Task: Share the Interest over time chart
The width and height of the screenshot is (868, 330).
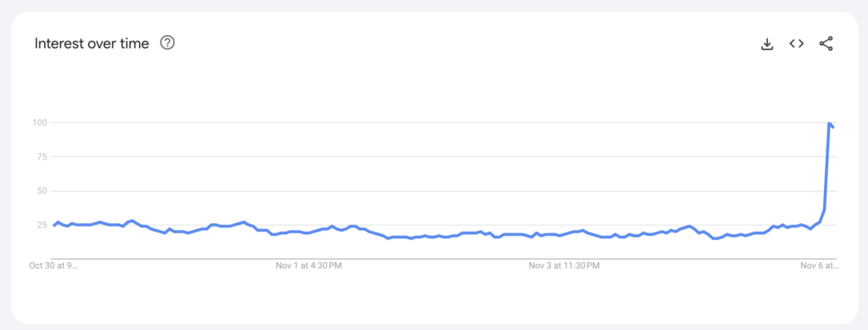Action: (826, 44)
